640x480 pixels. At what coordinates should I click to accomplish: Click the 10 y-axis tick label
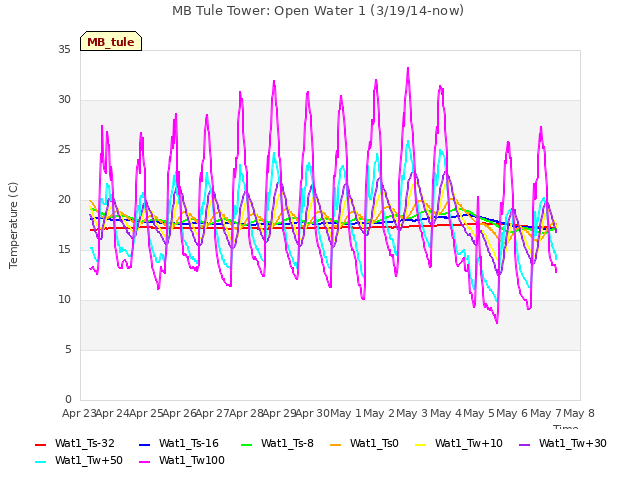64,300
